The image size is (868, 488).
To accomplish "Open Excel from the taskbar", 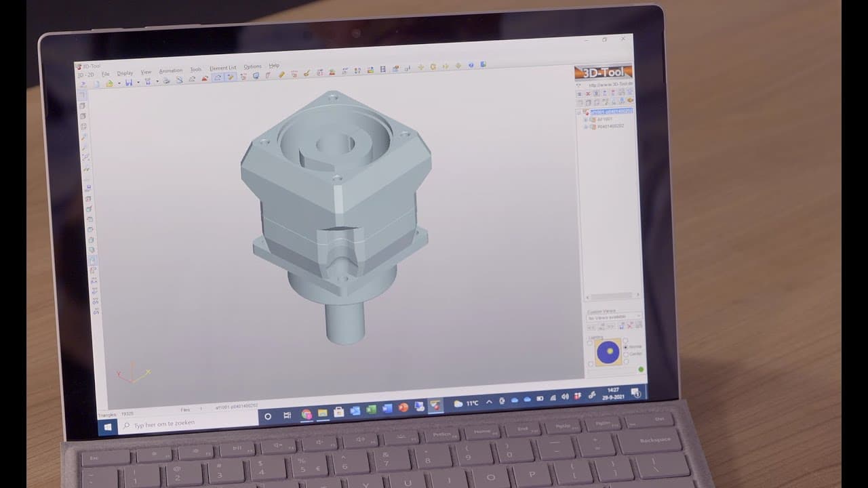I will point(372,409).
